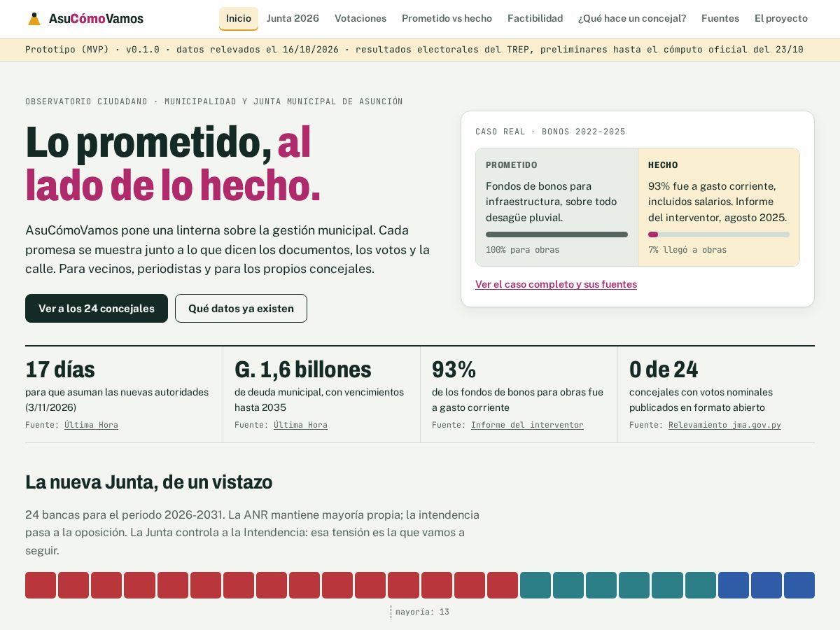Open El proyecto nav item
840x630 pixels.
click(x=781, y=18)
